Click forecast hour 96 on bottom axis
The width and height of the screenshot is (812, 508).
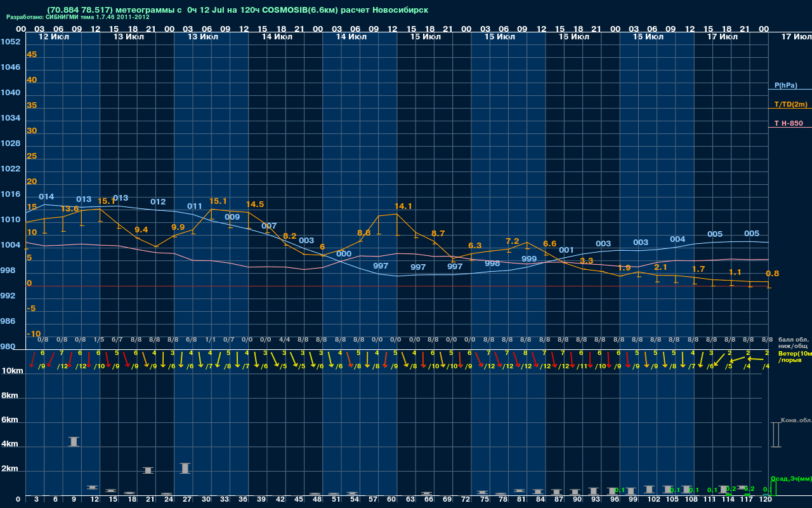[x=614, y=500]
